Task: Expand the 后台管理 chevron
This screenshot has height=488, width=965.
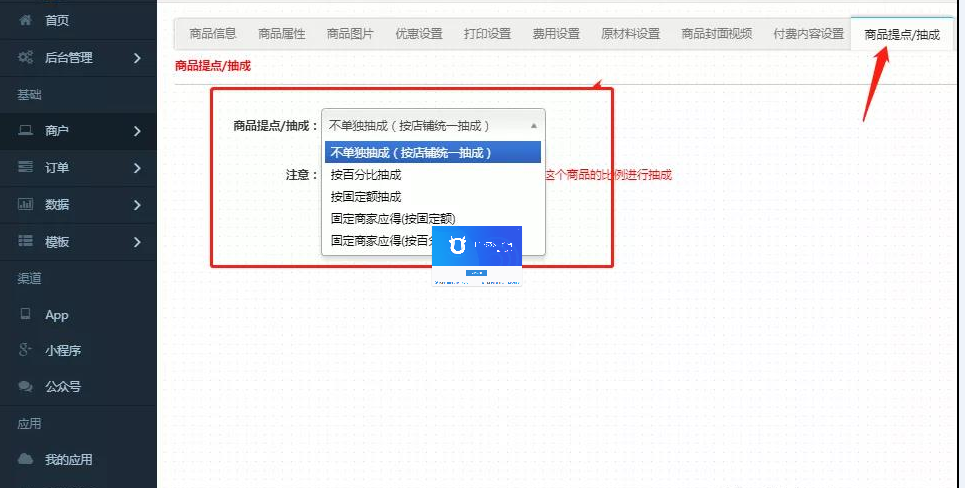Action: 137,58
